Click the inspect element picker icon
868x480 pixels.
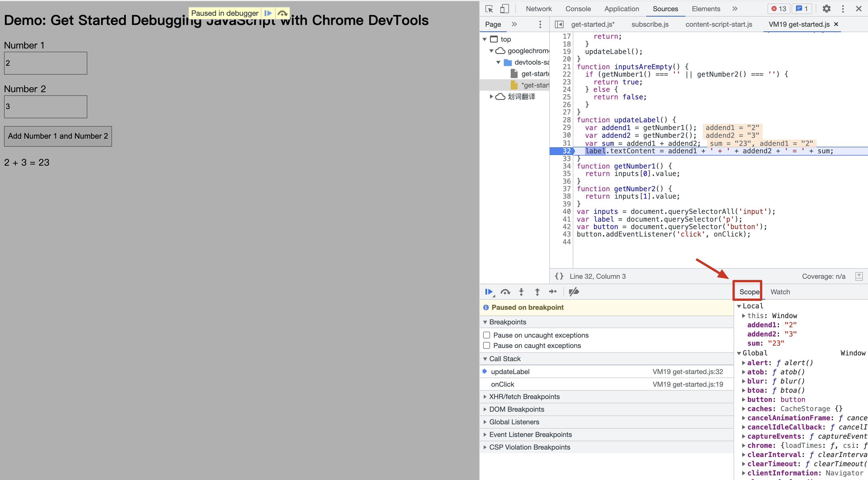point(489,9)
